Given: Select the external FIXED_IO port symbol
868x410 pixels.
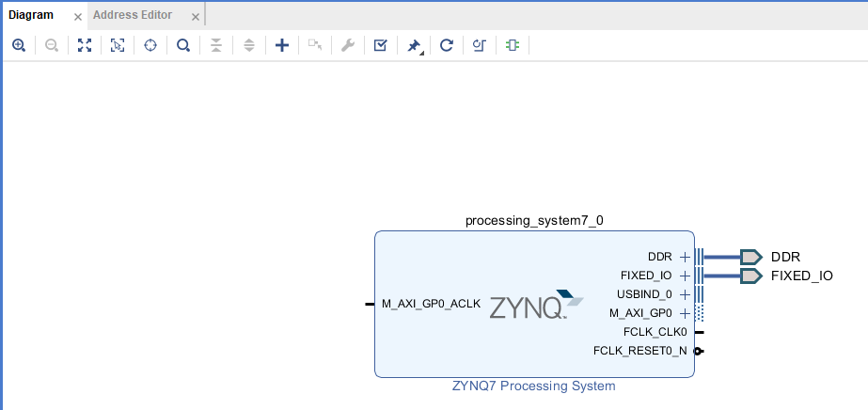Looking at the screenshot, I should 750,276.
